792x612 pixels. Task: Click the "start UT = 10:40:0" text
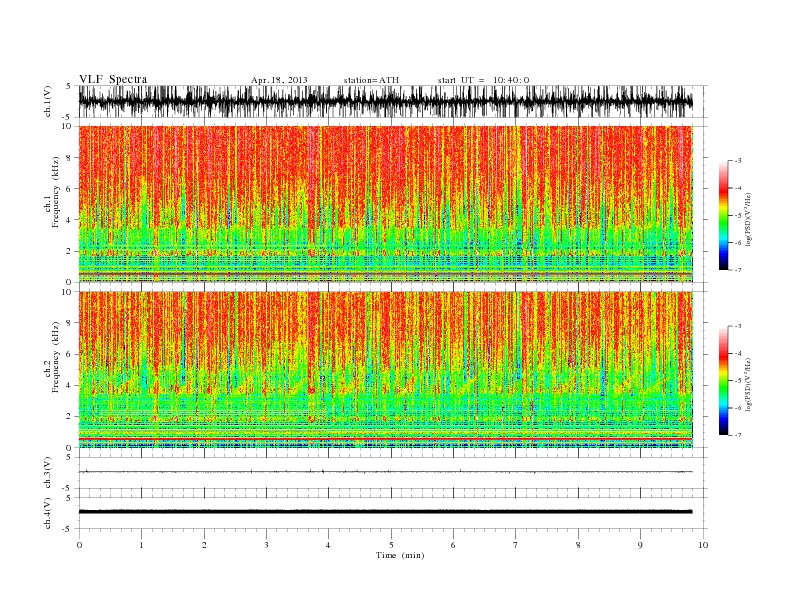(x=483, y=80)
